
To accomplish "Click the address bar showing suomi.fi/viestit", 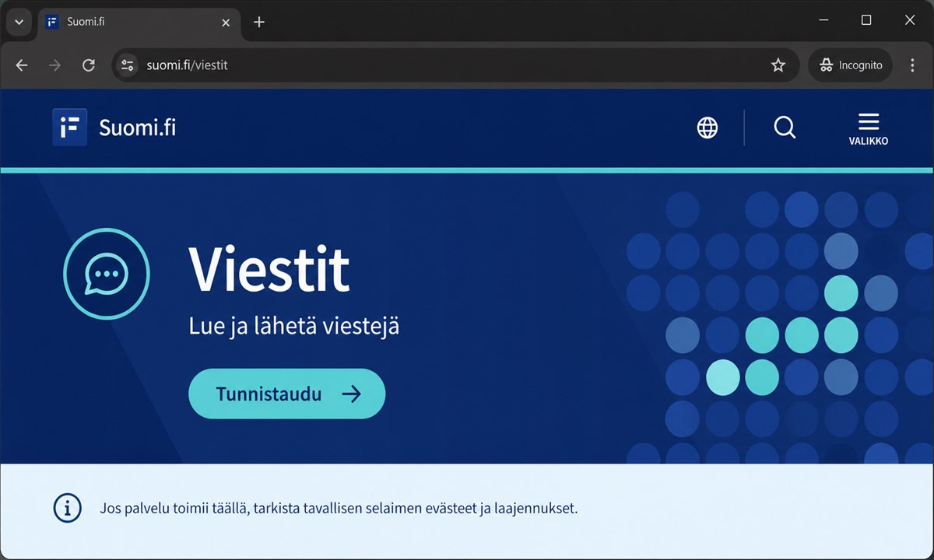I will tap(455, 65).
